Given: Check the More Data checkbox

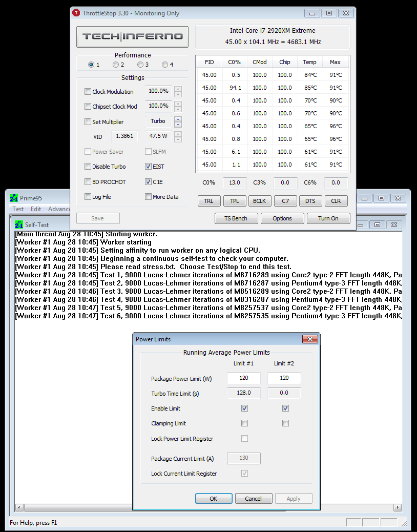Looking at the screenshot, I should (148, 197).
